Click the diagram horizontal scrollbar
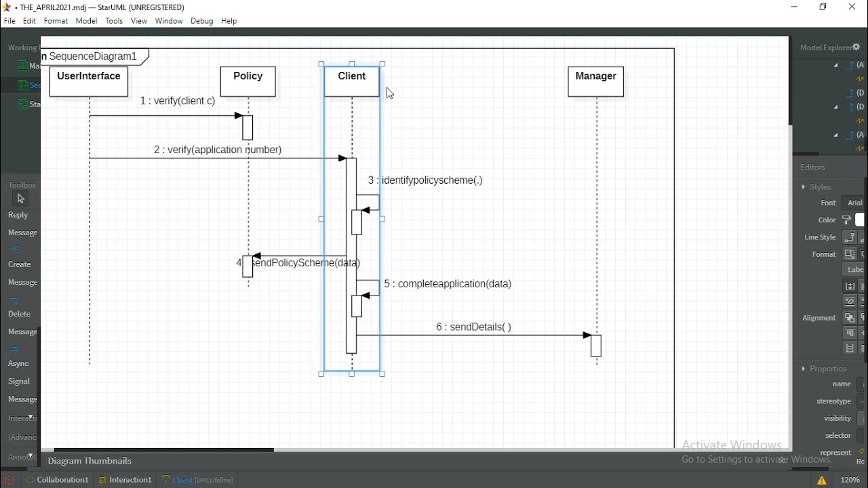Image resolution: width=868 pixels, height=488 pixels. coord(163,450)
